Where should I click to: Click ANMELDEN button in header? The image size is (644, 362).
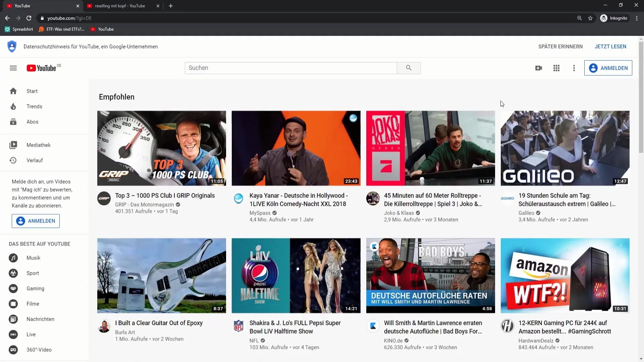point(608,68)
